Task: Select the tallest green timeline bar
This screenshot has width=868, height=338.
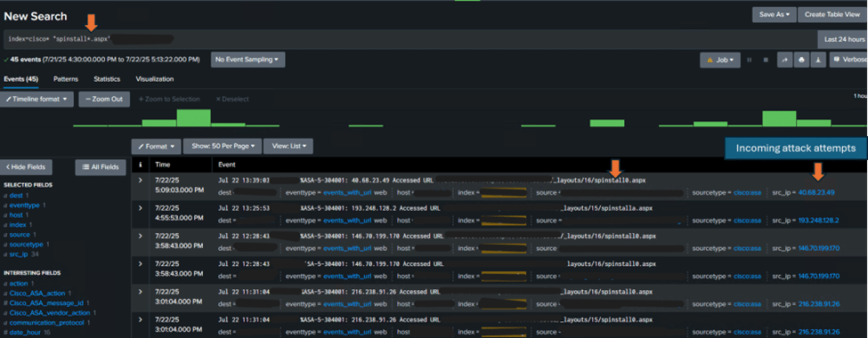Action: coord(194,117)
